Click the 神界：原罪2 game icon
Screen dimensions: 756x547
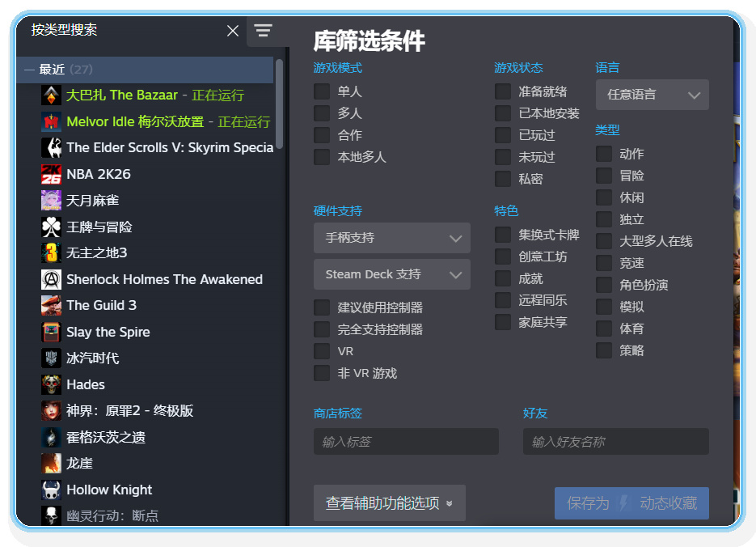coord(51,410)
